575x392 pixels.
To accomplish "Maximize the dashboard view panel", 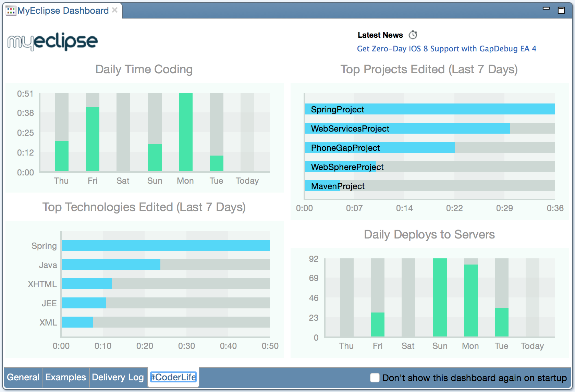I will [561, 10].
